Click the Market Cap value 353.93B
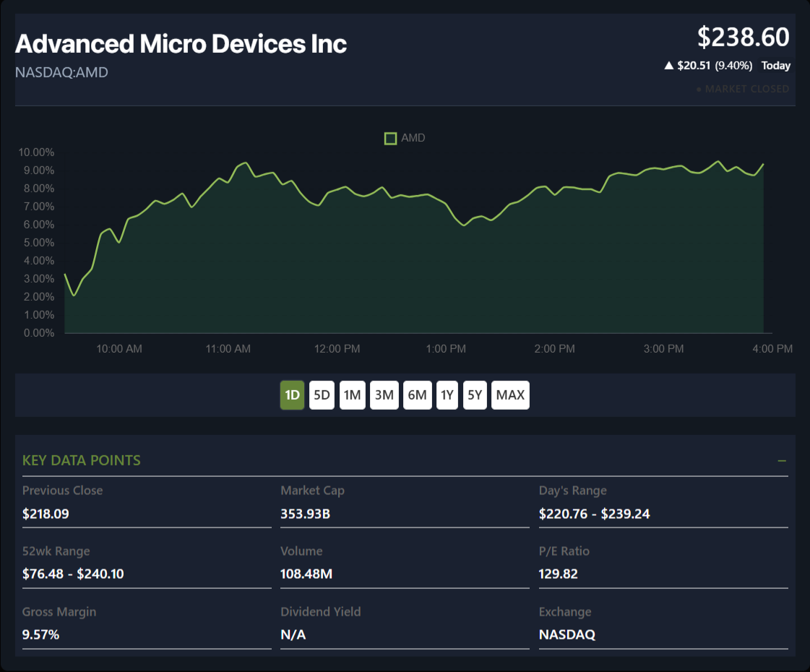Image resolution: width=810 pixels, height=672 pixels. (x=306, y=514)
